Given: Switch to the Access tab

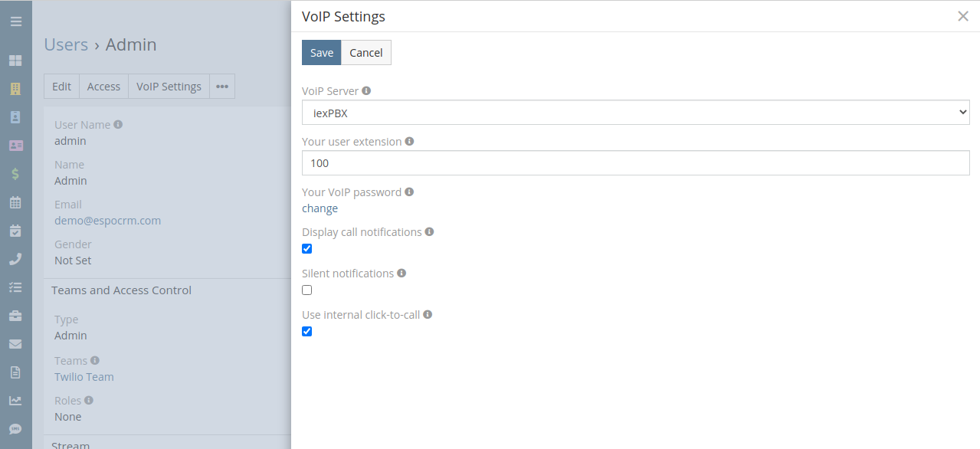Looking at the screenshot, I should click(103, 86).
